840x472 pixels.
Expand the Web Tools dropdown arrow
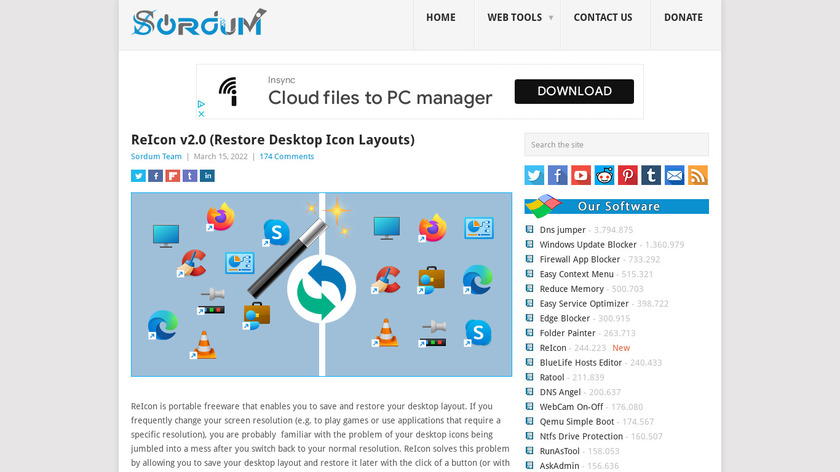tap(551, 18)
